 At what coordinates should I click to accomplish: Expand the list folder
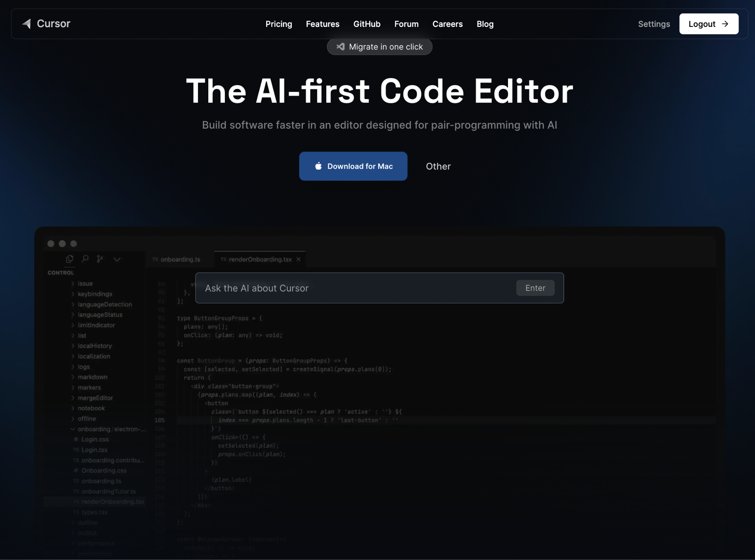point(78,335)
